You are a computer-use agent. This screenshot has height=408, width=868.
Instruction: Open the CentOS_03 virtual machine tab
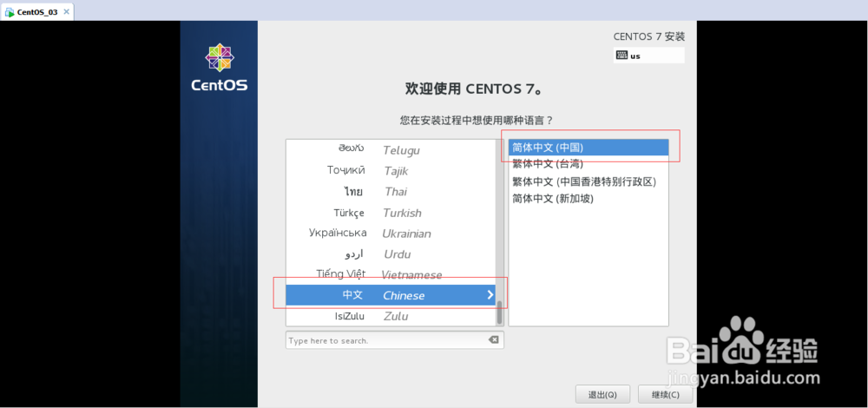[37, 11]
